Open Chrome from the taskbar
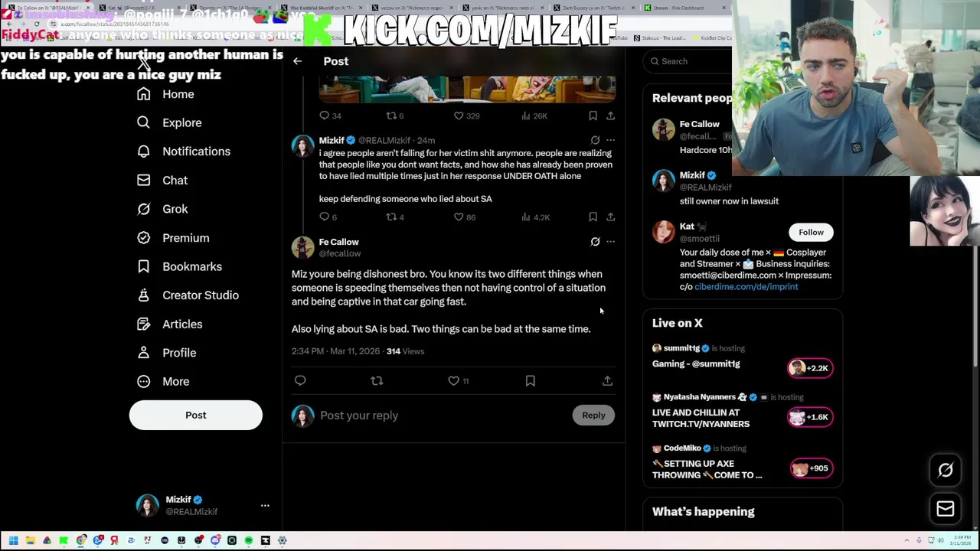 [x=80, y=540]
